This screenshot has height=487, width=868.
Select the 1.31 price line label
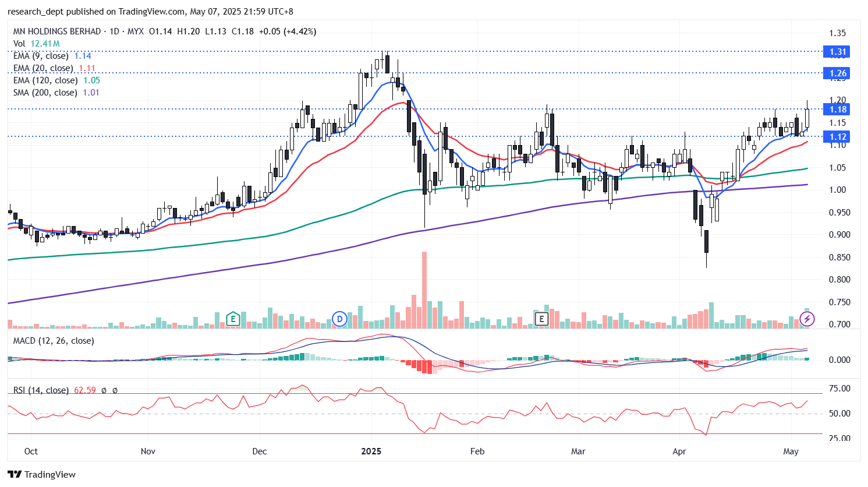pyautogui.click(x=838, y=52)
